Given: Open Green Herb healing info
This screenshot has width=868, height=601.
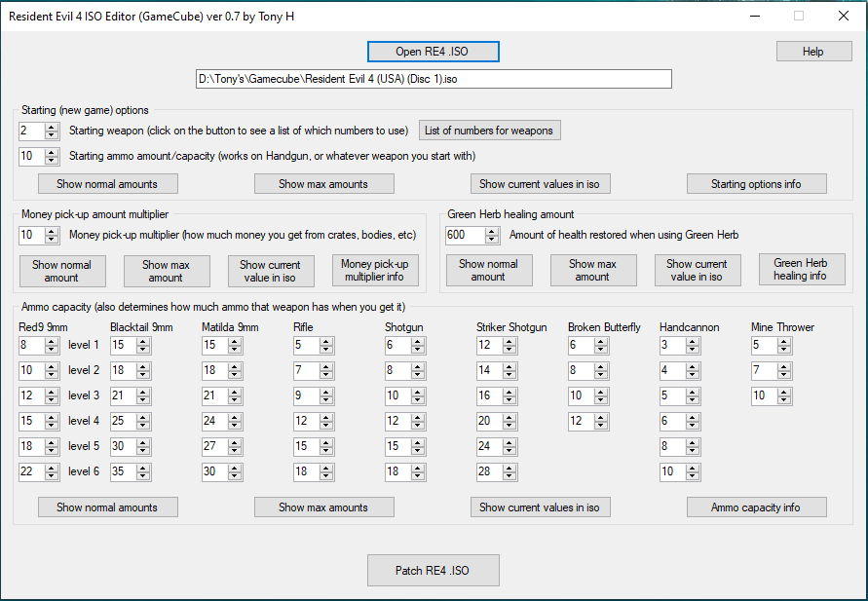Looking at the screenshot, I should (x=800, y=270).
